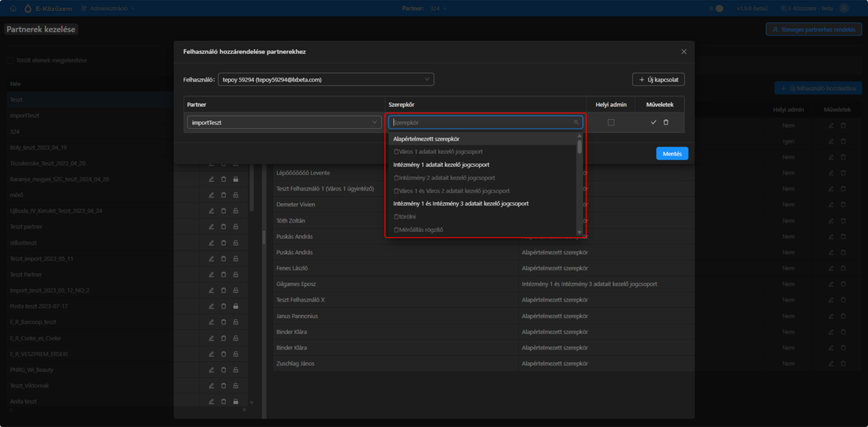The height and width of the screenshot is (427, 868).
Task: Confirm the importTeszt row with the checkmark icon
Action: pos(653,122)
